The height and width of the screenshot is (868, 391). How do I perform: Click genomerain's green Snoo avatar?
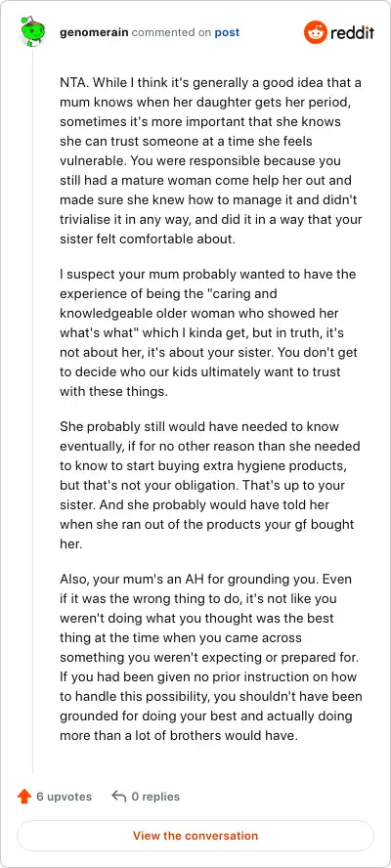(x=32, y=32)
